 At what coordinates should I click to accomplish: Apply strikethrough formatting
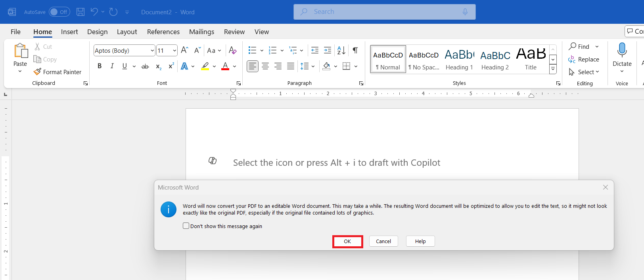145,66
